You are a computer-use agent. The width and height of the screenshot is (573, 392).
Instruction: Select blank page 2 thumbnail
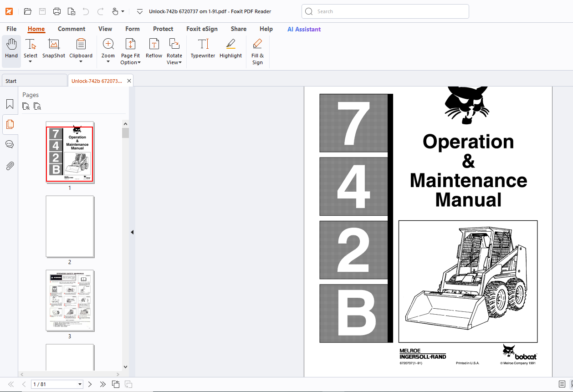click(70, 226)
